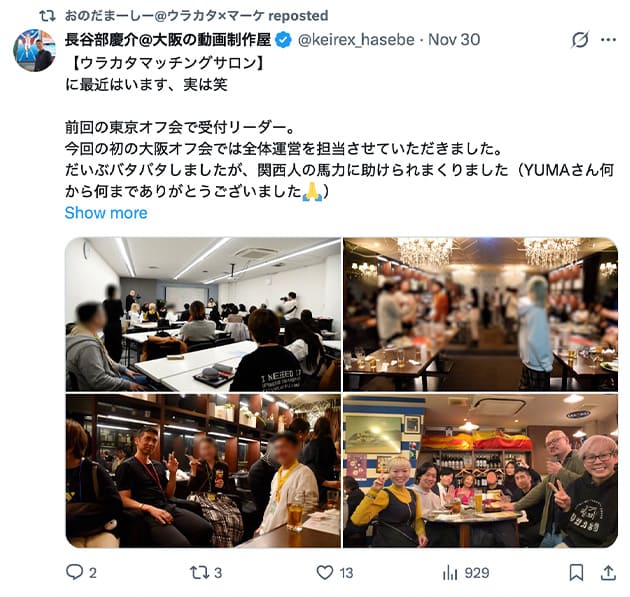
Task: Expand tweet text with Show more
Action: tap(106, 213)
